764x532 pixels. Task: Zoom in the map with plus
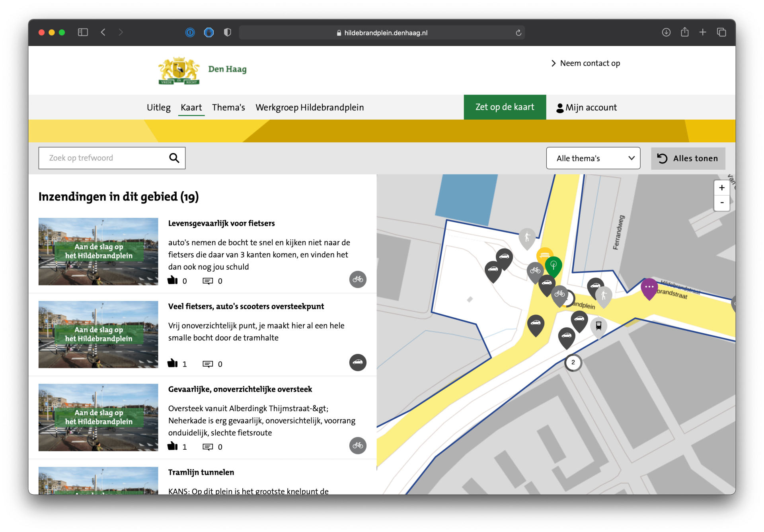[x=721, y=188]
